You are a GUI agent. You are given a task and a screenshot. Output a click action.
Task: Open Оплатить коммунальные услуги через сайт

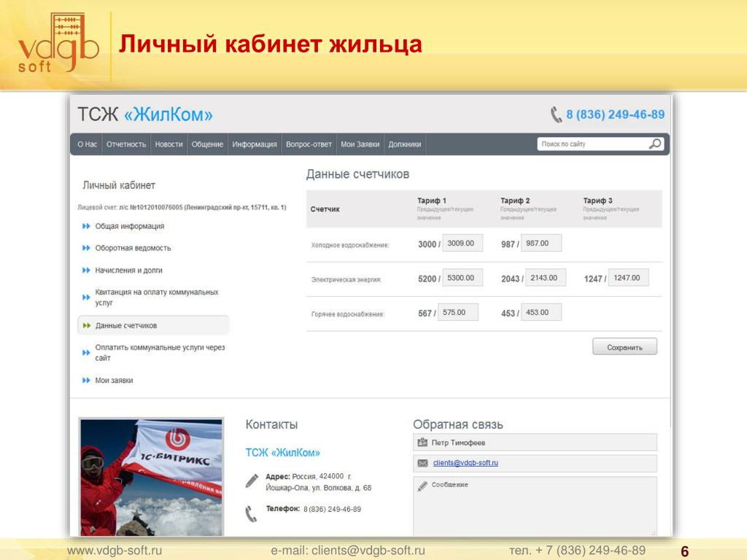pyautogui.click(x=160, y=352)
